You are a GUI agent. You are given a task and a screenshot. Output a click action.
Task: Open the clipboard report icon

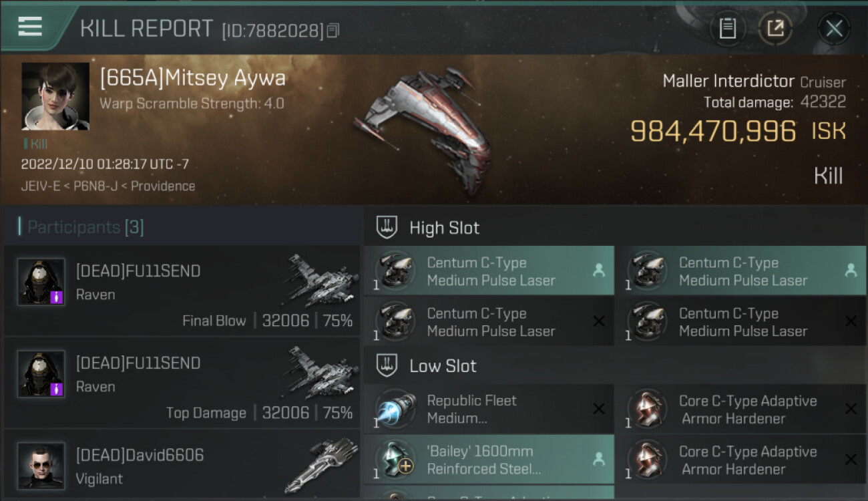coord(727,29)
